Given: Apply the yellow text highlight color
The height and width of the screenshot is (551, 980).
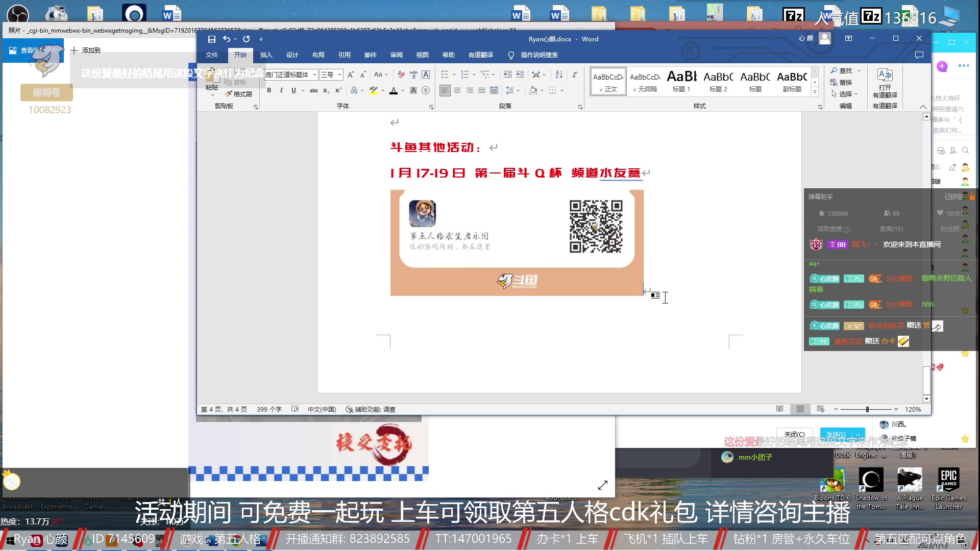Looking at the screenshot, I should coord(374,90).
